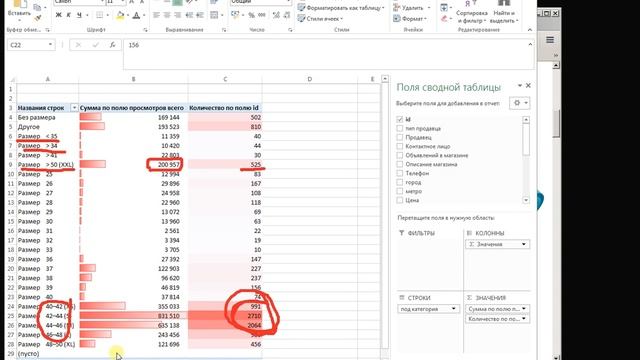This screenshot has width=640, height=360.
Task: Open the Name Box dropdown arrow
Action: point(50,44)
